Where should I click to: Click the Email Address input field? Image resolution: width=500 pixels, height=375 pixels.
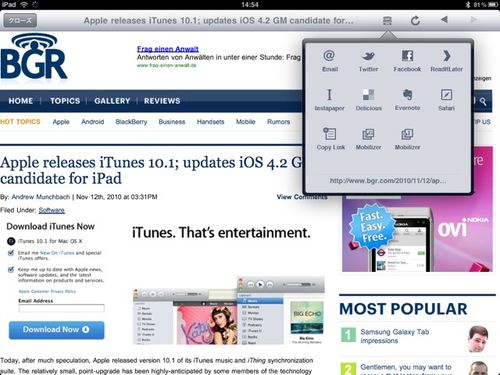tap(62, 308)
